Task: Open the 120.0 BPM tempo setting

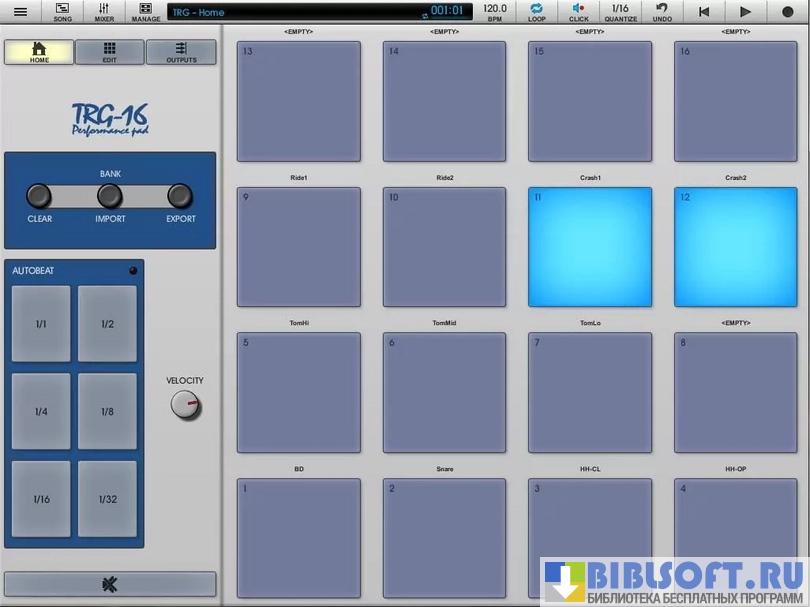Action: coord(495,12)
